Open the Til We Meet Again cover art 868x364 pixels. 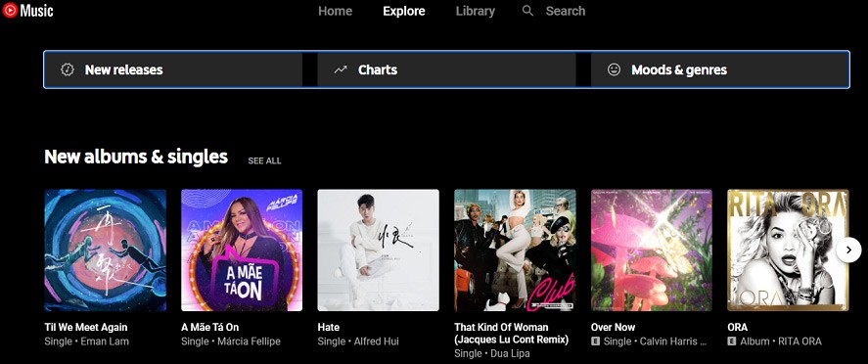[x=105, y=250]
